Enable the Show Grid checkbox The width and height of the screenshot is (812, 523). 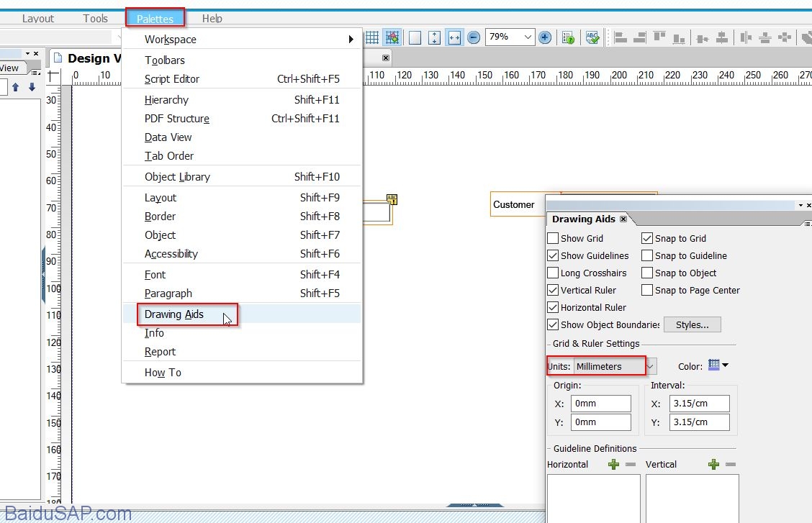point(553,238)
